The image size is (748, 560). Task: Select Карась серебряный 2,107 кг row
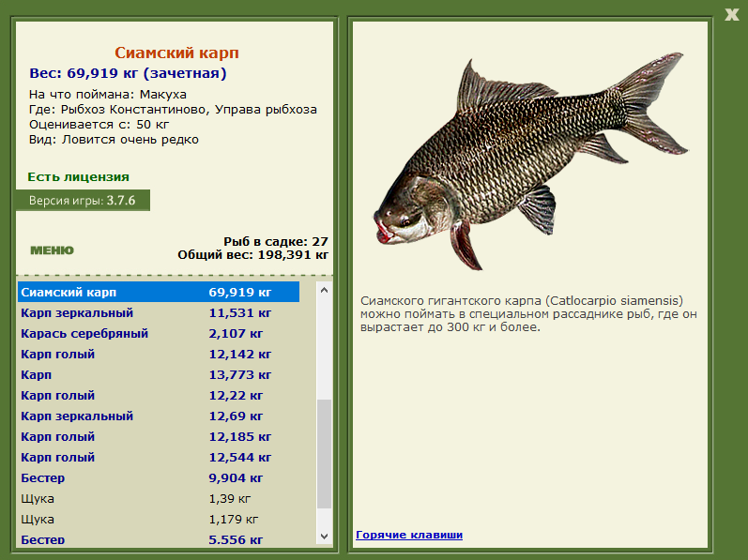pyautogui.click(x=159, y=333)
